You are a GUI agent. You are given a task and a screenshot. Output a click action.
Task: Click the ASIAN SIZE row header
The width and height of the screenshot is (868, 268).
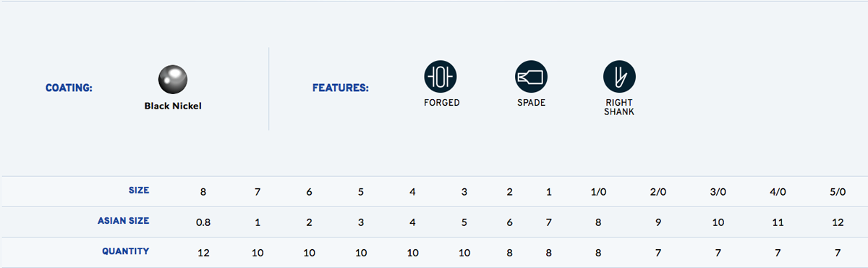pos(124,221)
